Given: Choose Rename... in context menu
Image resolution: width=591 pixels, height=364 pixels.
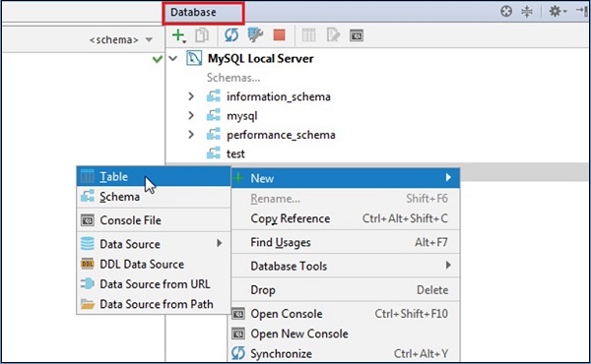Looking at the screenshot, I should click(x=346, y=199).
